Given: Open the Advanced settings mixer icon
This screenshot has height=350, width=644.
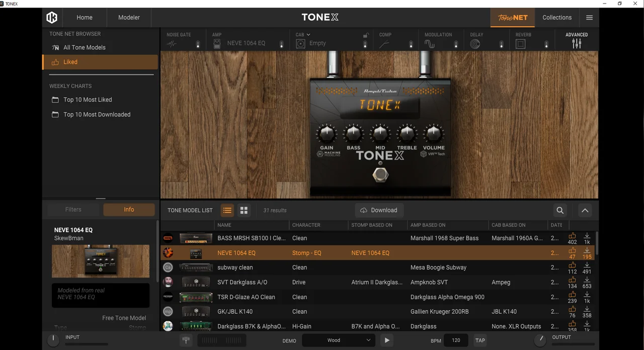Looking at the screenshot, I should [577, 43].
